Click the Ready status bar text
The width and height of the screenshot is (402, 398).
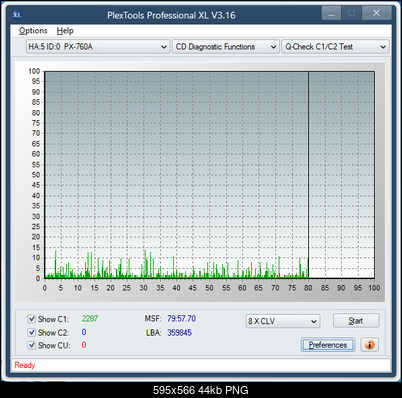click(25, 365)
